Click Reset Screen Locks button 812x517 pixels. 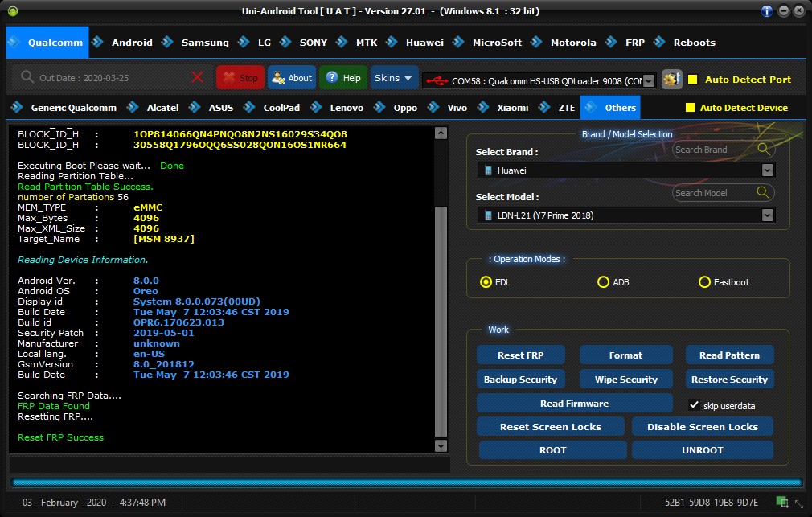pos(551,427)
